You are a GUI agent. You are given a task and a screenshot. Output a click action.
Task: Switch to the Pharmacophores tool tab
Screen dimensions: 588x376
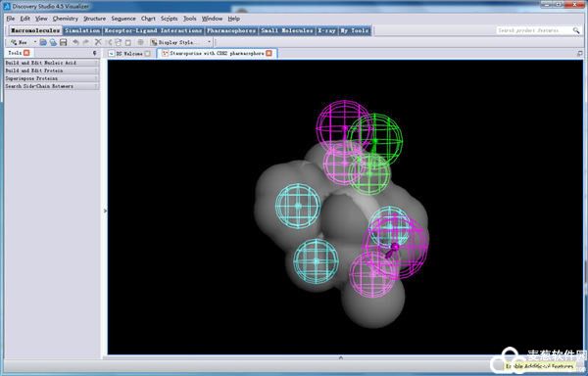click(x=231, y=30)
